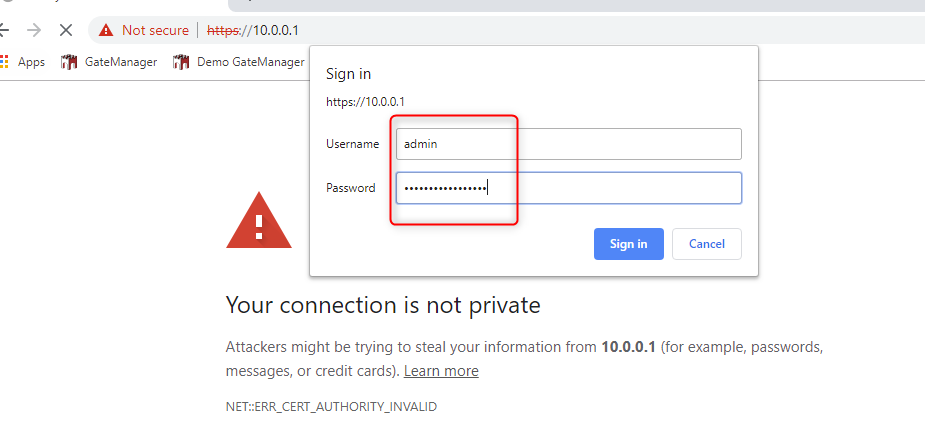Click the red warning triangle in address bar
This screenshot has width=925, height=426.
pos(106,30)
